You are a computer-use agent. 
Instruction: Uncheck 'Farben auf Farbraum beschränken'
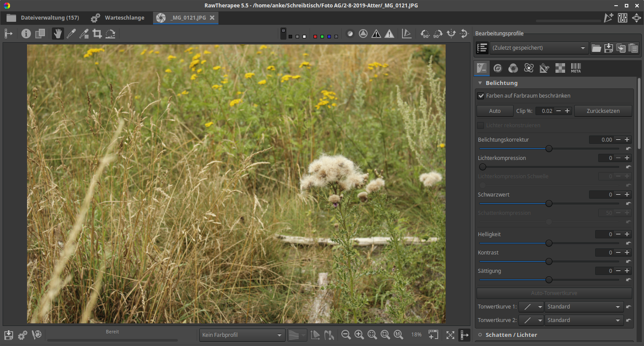point(481,96)
